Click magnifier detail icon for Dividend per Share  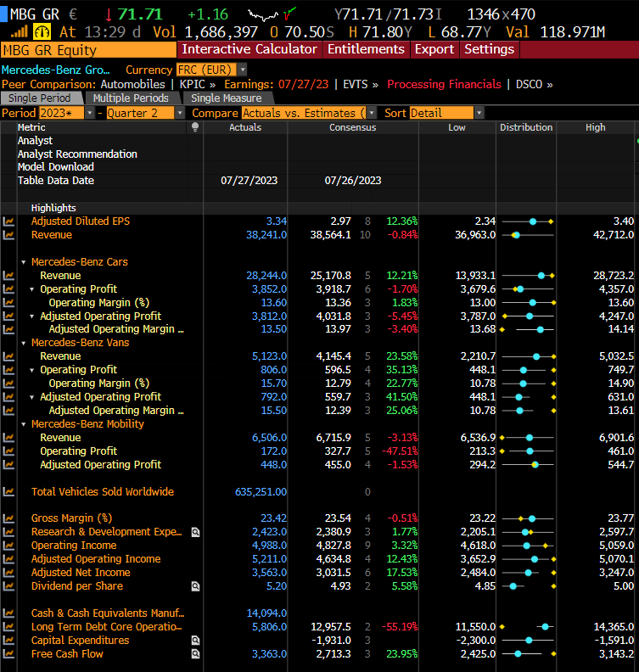pos(195,586)
